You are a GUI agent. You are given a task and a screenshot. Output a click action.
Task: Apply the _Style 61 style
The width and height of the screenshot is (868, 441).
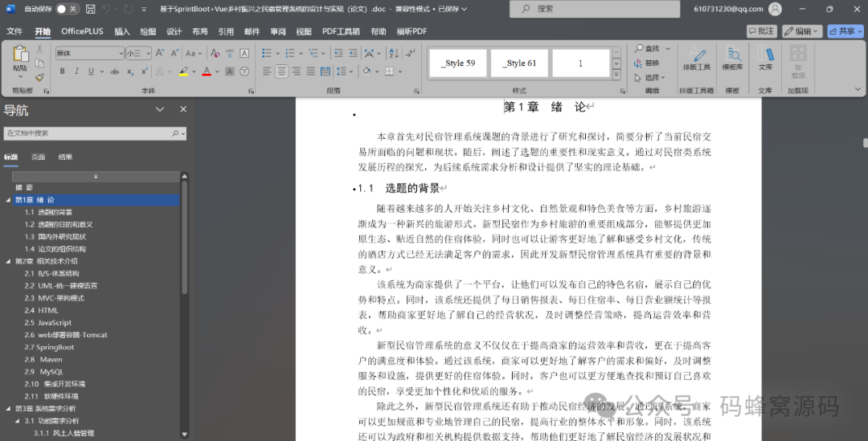click(519, 63)
